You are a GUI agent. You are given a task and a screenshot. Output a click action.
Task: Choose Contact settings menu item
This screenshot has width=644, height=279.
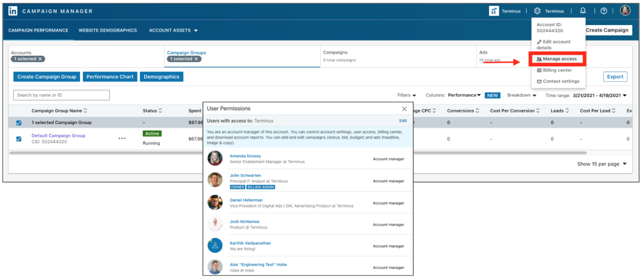point(558,81)
